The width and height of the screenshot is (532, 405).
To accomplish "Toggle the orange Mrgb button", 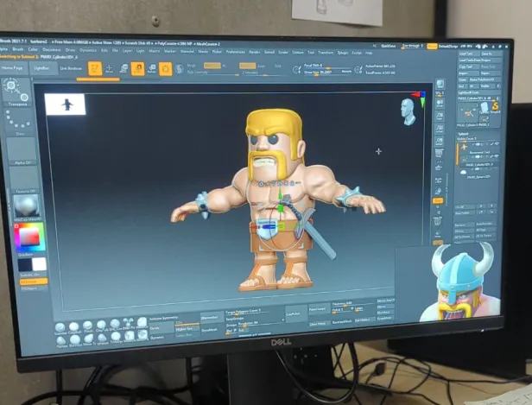I will coord(212,66).
